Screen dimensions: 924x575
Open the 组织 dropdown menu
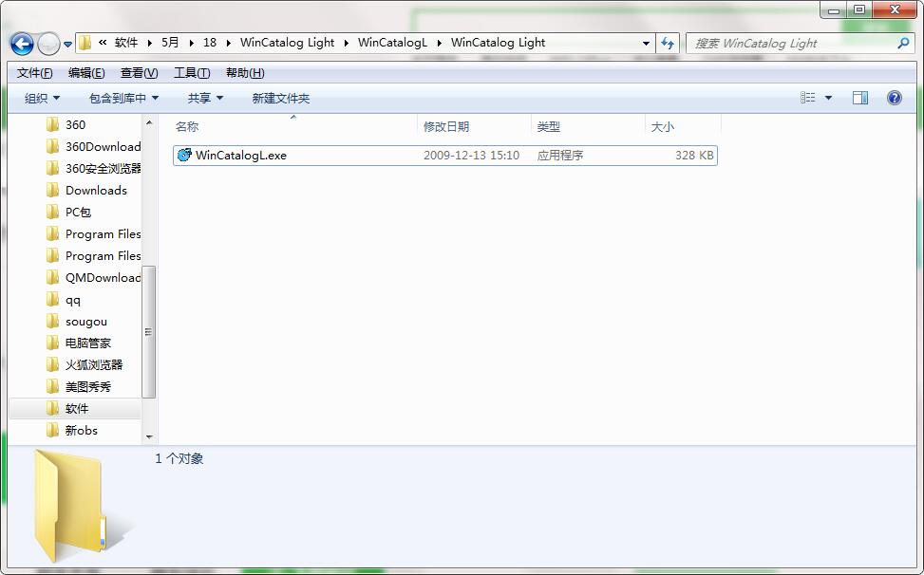point(42,99)
